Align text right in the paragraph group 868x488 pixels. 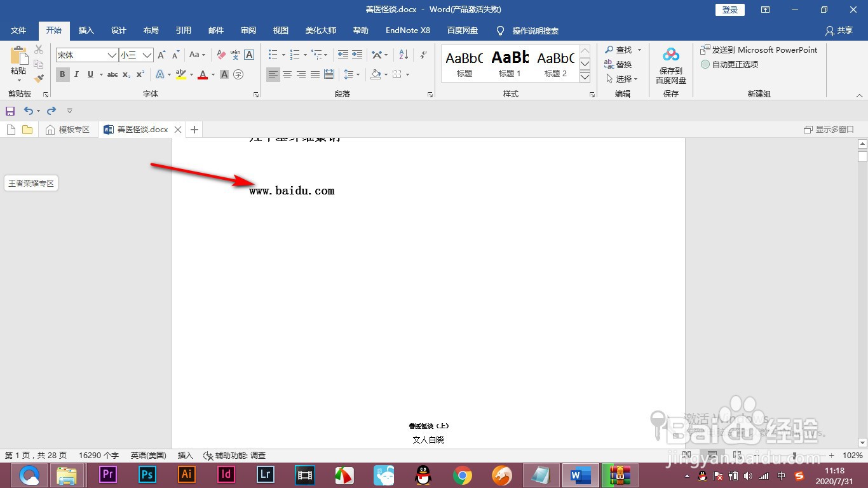[301, 74]
